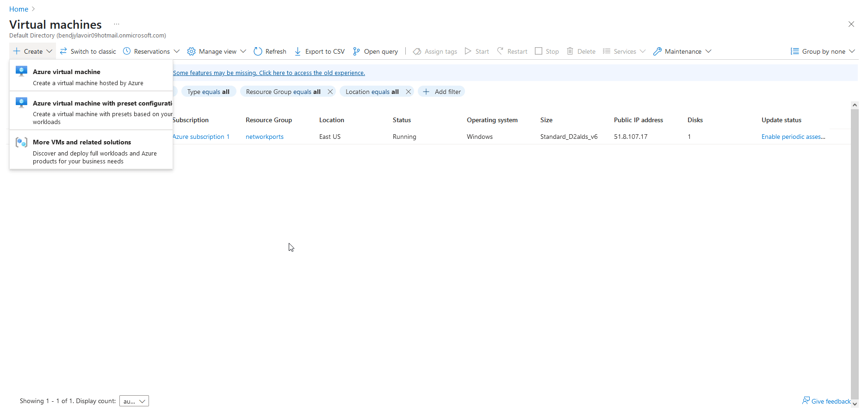Open the old experience notice link
Image resolution: width=868 pixels, height=417 pixels.
(269, 73)
